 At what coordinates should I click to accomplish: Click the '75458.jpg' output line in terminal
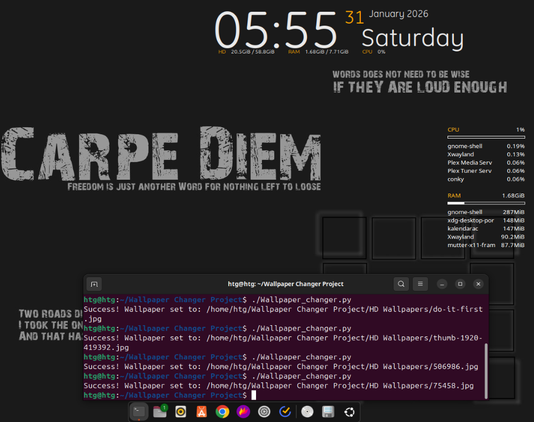click(x=279, y=386)
